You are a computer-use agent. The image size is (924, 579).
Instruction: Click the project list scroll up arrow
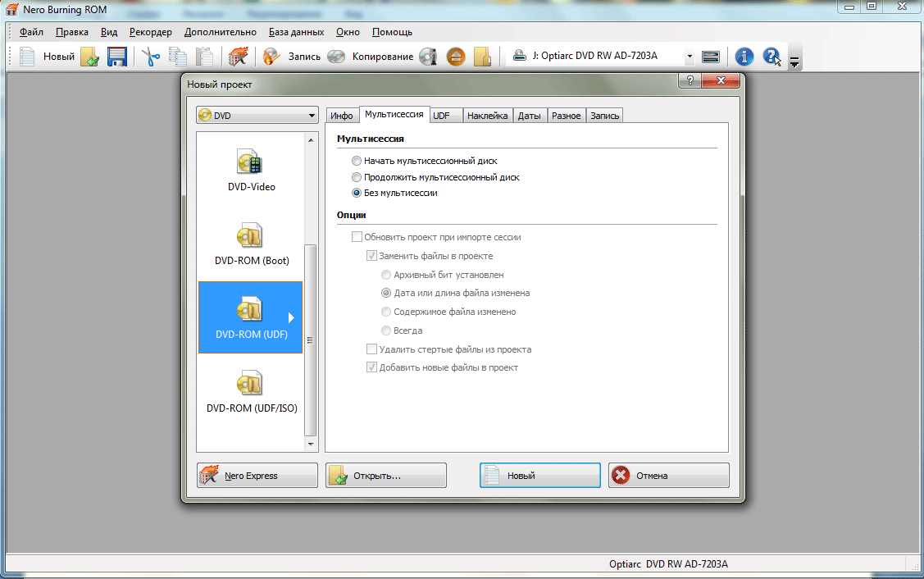pos(311,139)
